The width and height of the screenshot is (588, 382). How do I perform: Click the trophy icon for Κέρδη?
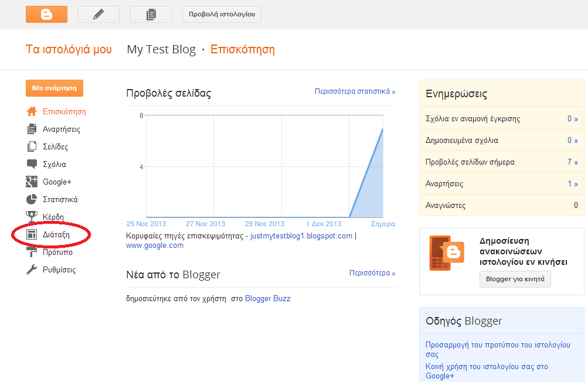(32, 217)
